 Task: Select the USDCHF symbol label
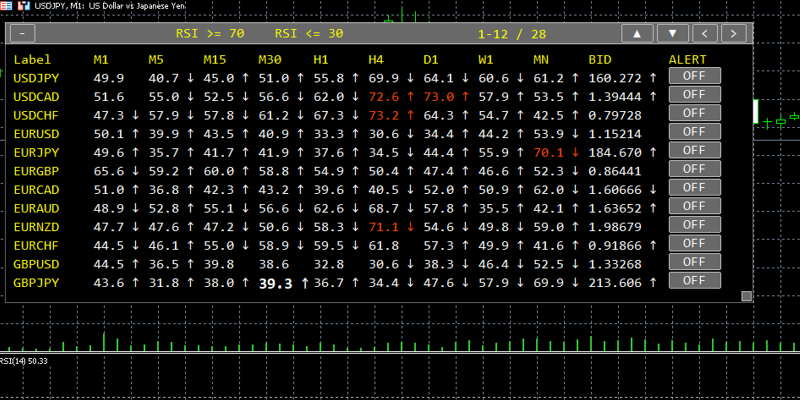pos(36,116)
